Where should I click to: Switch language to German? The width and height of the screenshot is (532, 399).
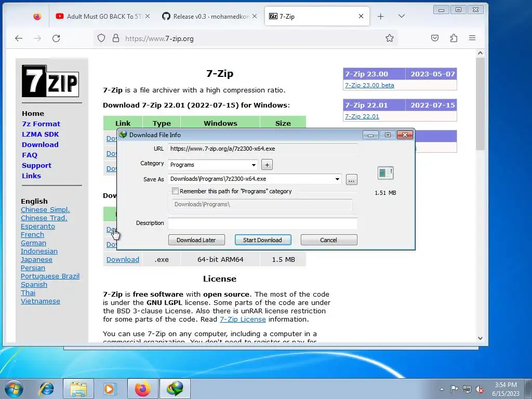[x=33, y=243]
